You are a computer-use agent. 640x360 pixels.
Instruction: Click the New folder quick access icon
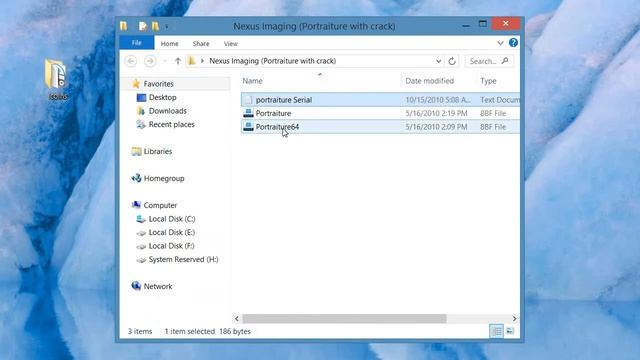[x=155, y=27]
